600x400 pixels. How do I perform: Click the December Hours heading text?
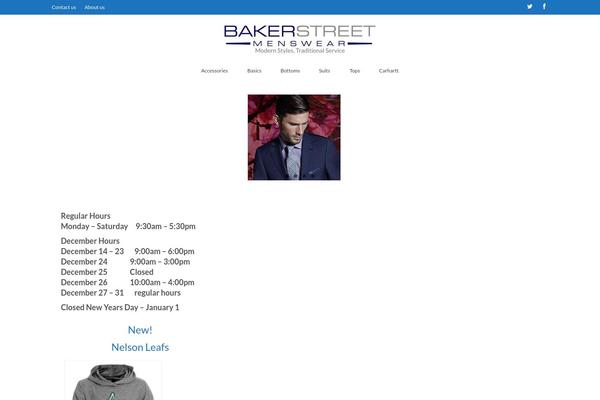pyautogui.click(x=90, y=241)
